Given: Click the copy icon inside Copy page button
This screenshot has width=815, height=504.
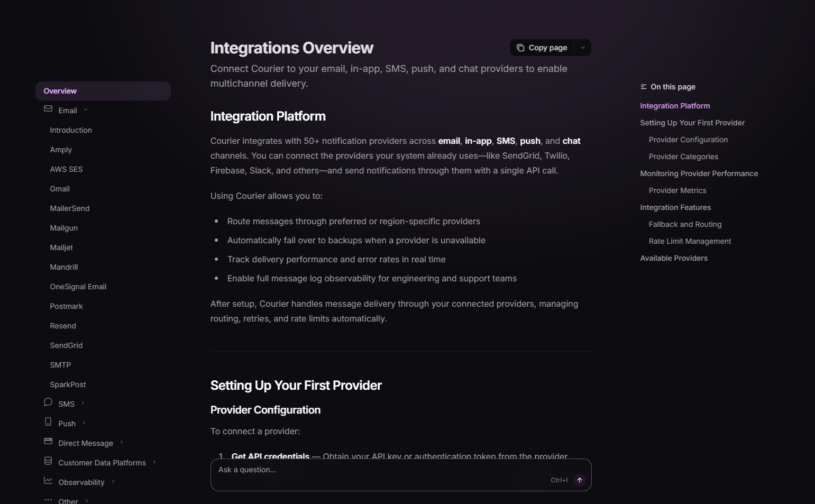Looking at the screenshot, I should [x=520, y=47].
